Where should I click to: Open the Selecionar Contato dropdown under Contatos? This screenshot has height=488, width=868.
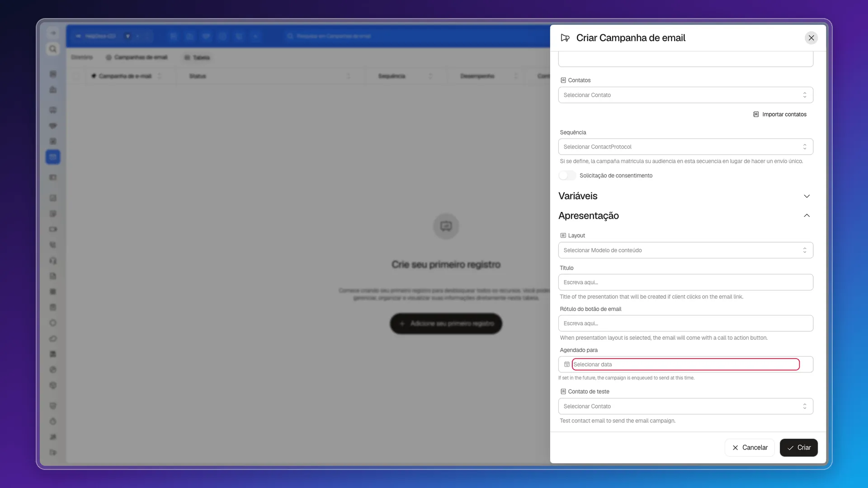click(685, 95)
